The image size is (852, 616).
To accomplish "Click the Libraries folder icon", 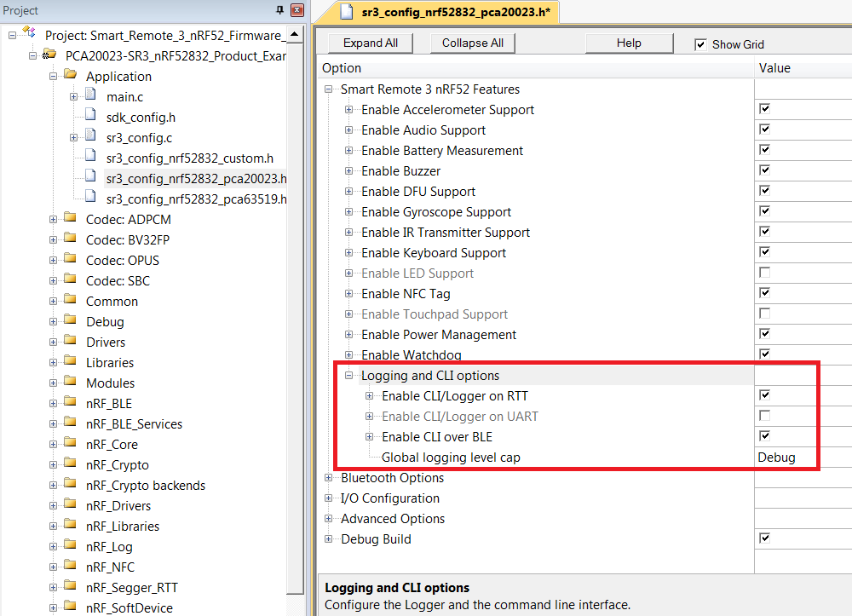I will 70,360.
